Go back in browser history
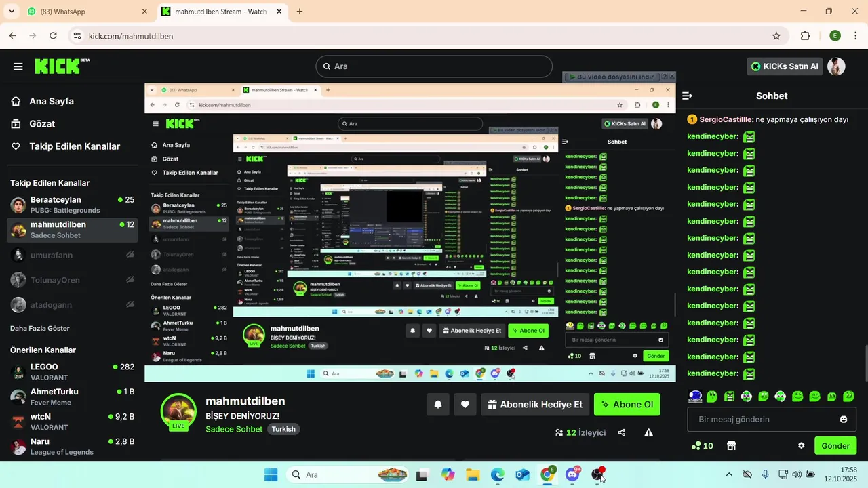Image resolution: width=868 pixels, height=488 pixels. click(x=13, y=36)
